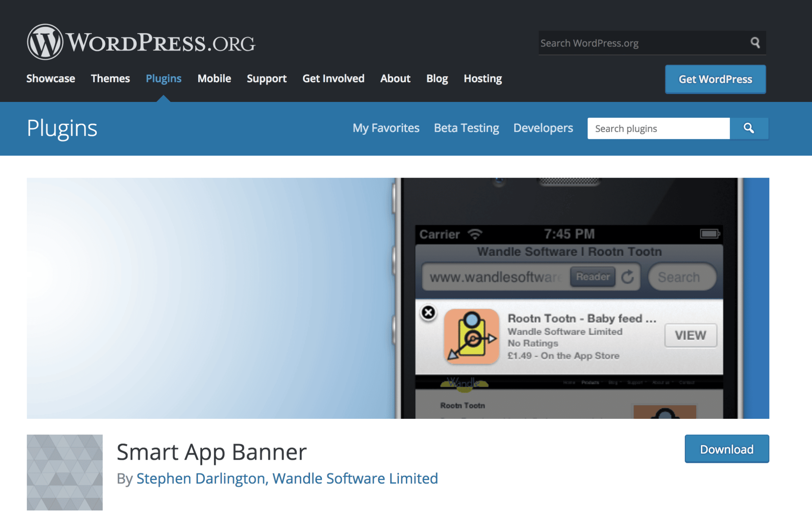Visit the Wandle Software Limited link
Screen dimensions: 812x516
[354, 479]
